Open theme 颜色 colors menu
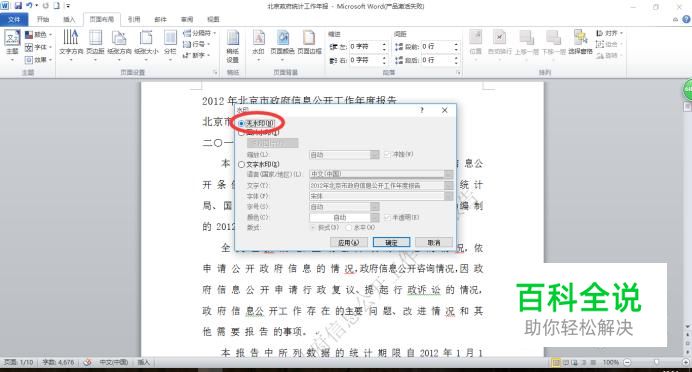The height and width of the screenshot is (372, 692). click(38, 34)
